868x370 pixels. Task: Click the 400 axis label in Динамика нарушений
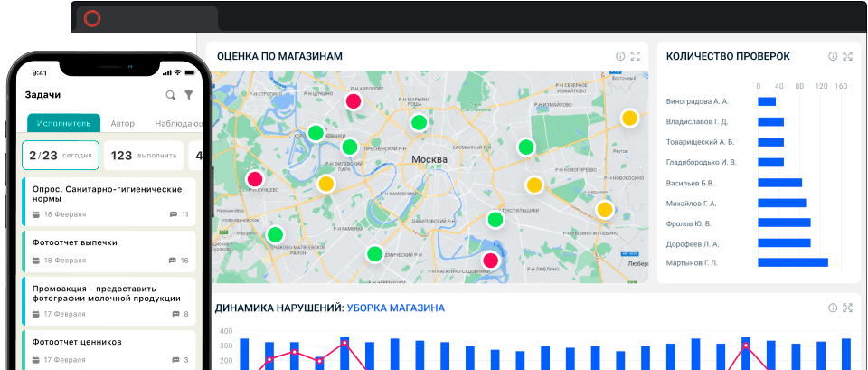[226, 331]
